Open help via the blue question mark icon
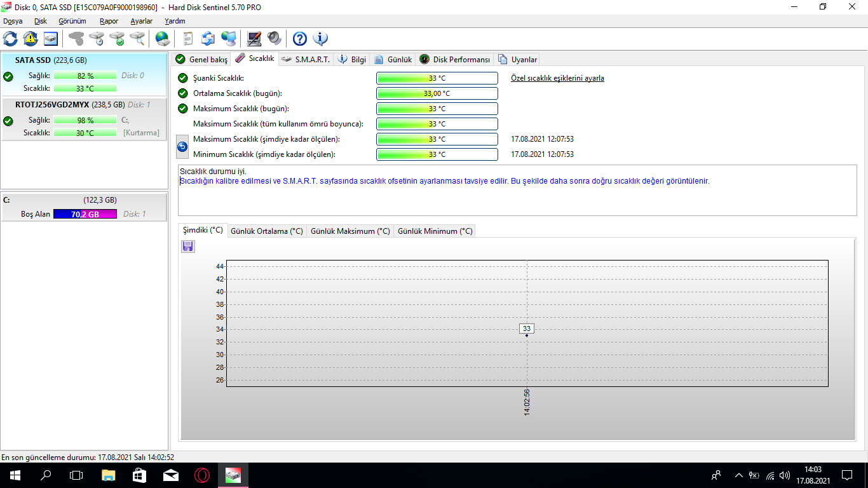Image resolution: width=868 pixels, height=488 pixels. [300, 39]
